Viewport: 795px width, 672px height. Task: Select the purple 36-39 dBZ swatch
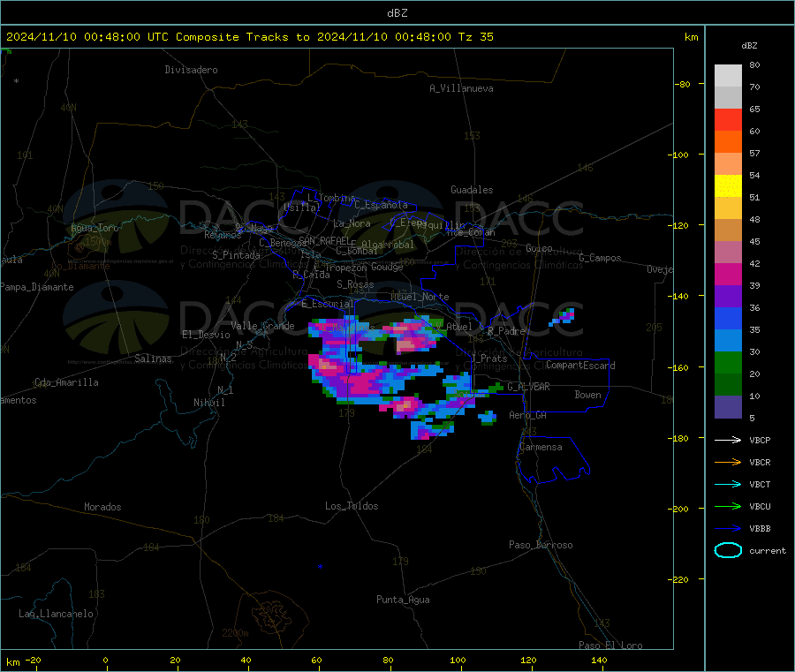(x=728, y=297)
